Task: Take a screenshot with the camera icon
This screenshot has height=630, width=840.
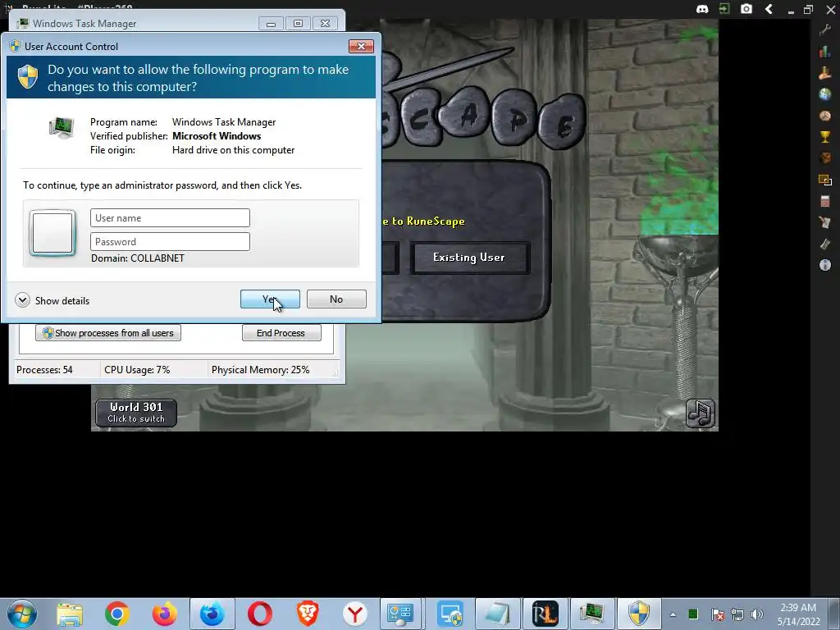Action: (746, 9)
